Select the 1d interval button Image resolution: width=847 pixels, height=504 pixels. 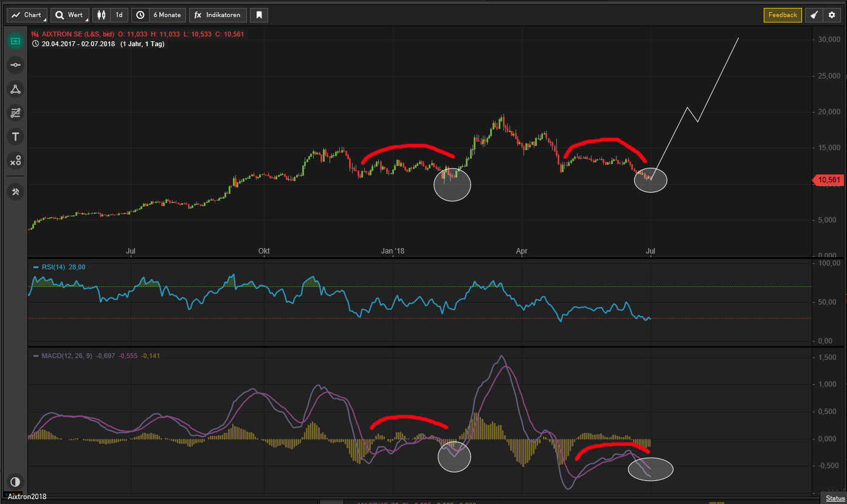(119, 15)
